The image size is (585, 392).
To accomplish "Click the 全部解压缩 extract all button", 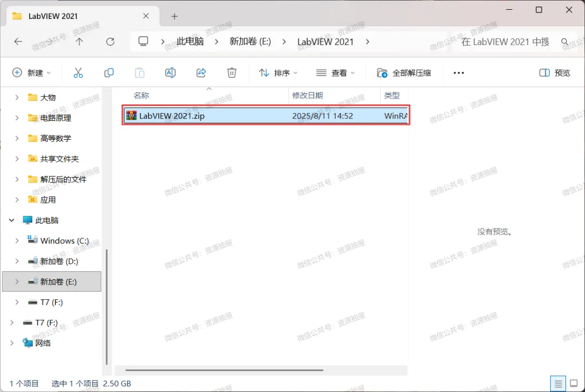I will click(x=404, y=73).
